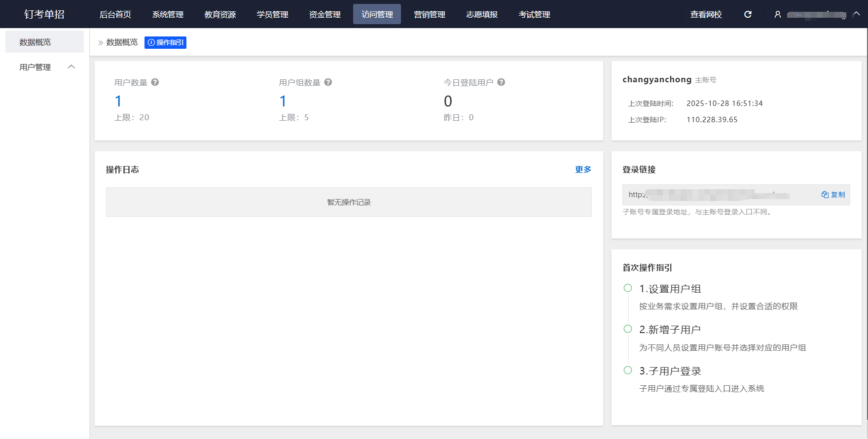
Task: Click 查看网校 link in header
Action: tap(706, 14)
